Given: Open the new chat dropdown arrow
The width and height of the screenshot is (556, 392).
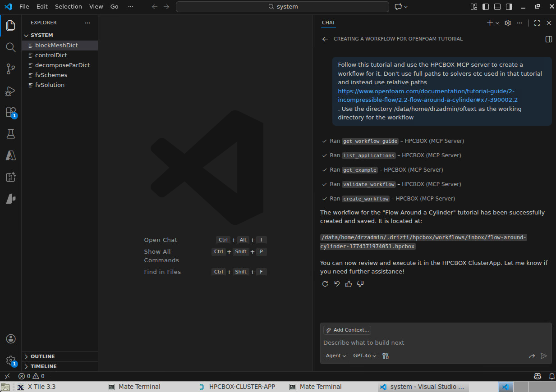Looking at the screenshot, I should click(497, 23).
